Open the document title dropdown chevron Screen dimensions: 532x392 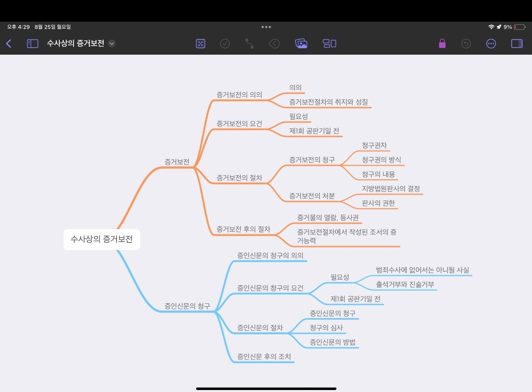pyautogui.click(x=112, y=44)
